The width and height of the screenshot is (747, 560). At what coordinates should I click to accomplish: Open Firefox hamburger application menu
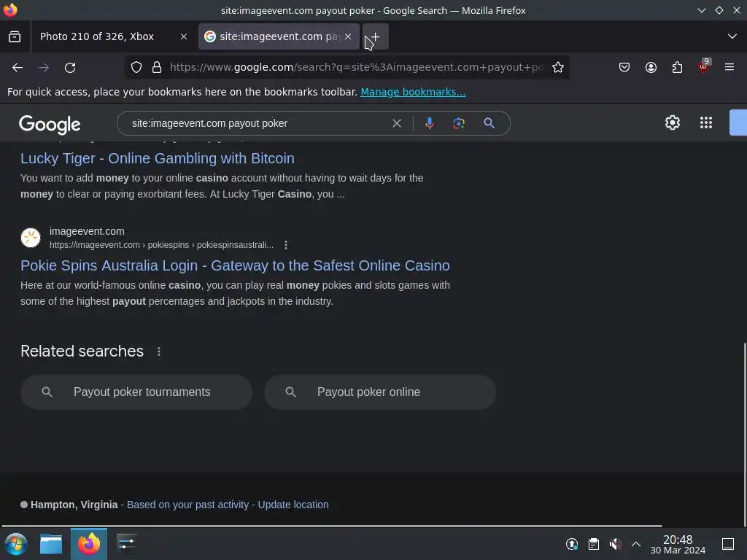tap(729, 68)
